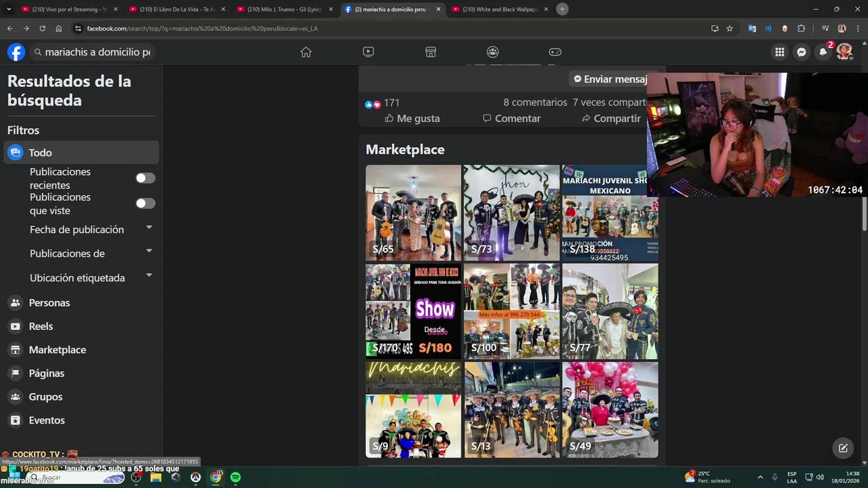Open the Overwatch icon in taskbar
Image resolution: width=868 pixels, height=488 pixels.
(x=195, y=477)
